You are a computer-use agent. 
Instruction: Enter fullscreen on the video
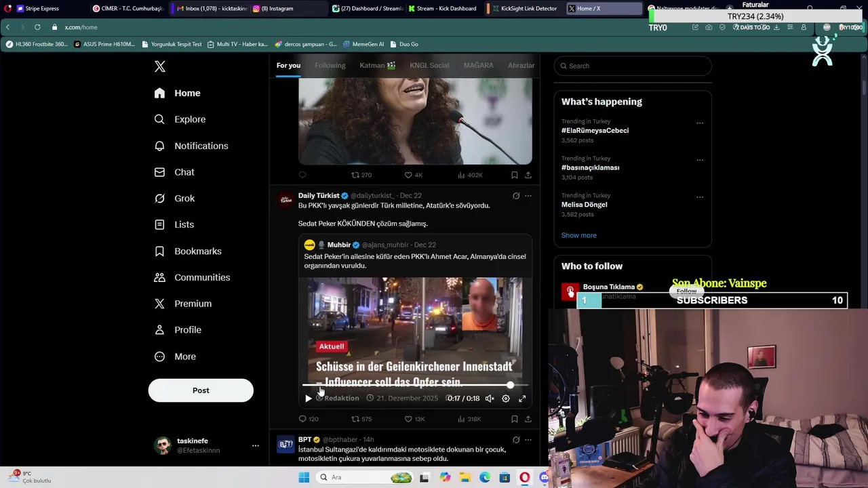coord(522,399)
